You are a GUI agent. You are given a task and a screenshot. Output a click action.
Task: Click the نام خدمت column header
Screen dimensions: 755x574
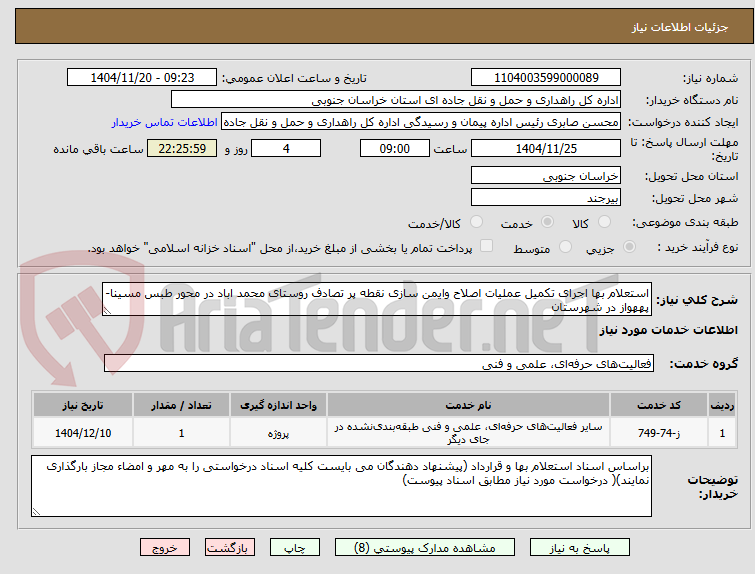click(x=468, y=405)
